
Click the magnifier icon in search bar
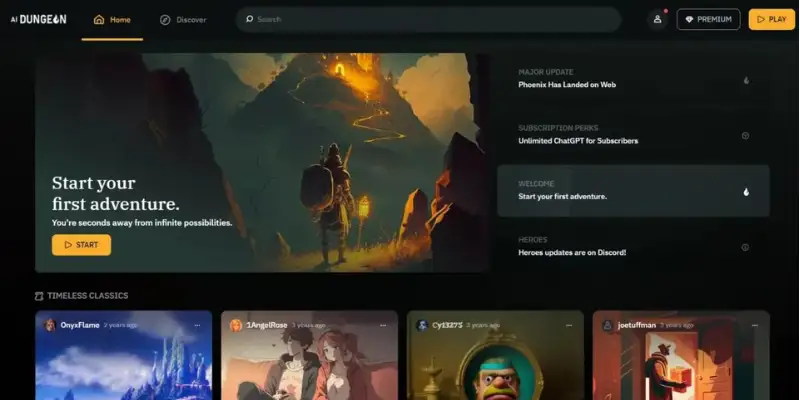pyautogui.click(x=249, y=19)
